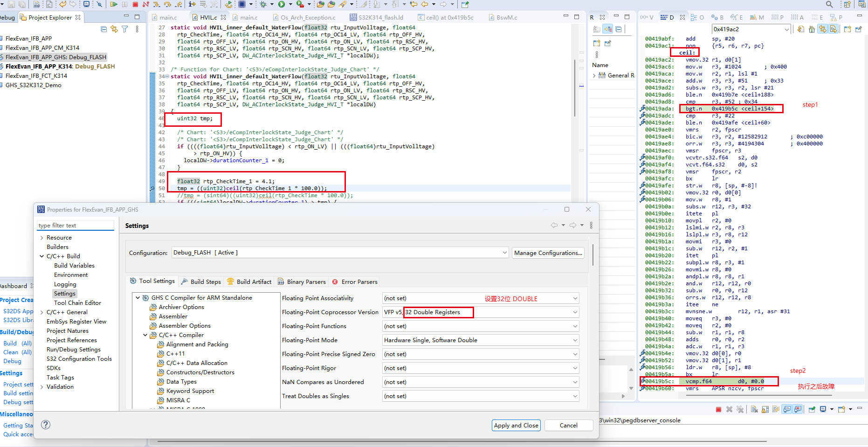868x447 pixels.
Task: Open the search magnifier in top toolbar
Action: pos(829,4)
